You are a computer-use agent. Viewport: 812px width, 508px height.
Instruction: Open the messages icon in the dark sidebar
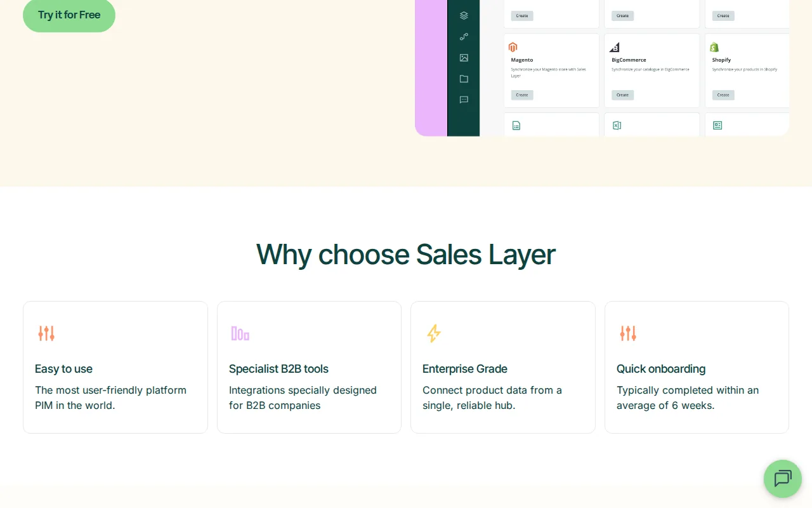tap(464, 100)
